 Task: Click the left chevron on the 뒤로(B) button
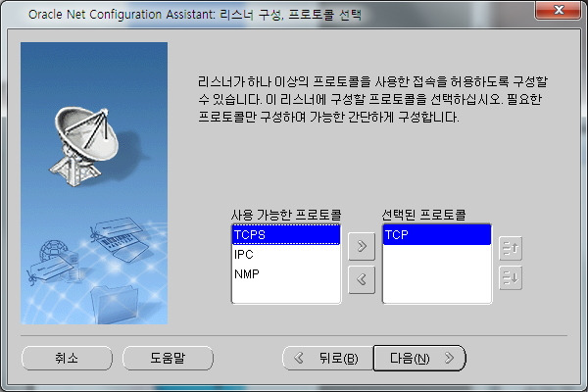(x=299, y=358)
